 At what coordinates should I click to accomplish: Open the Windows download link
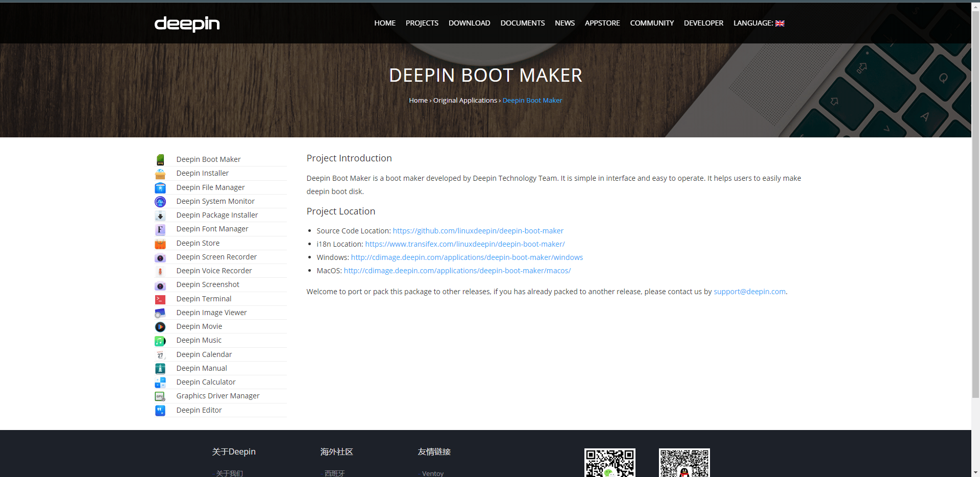(467, 257)
